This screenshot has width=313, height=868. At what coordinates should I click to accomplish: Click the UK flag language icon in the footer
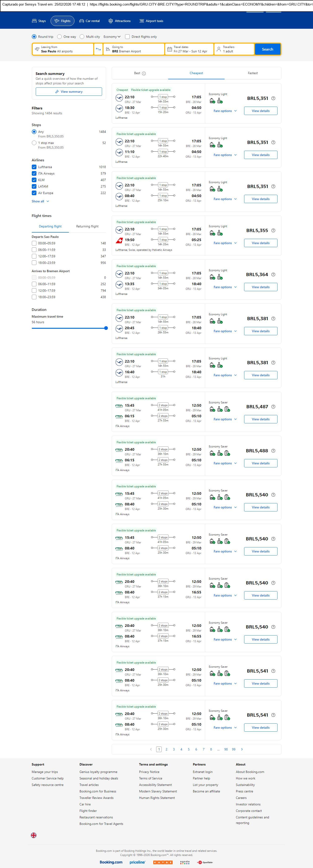[34, 835]
